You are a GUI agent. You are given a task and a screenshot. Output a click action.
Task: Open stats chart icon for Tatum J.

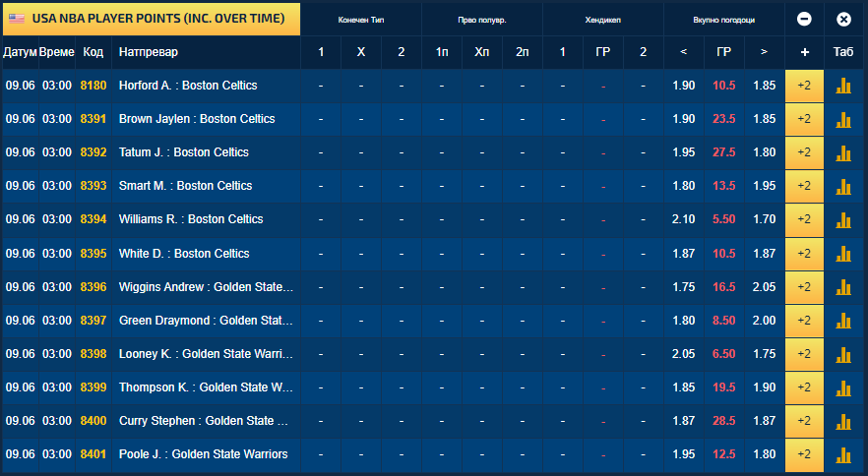843,152
